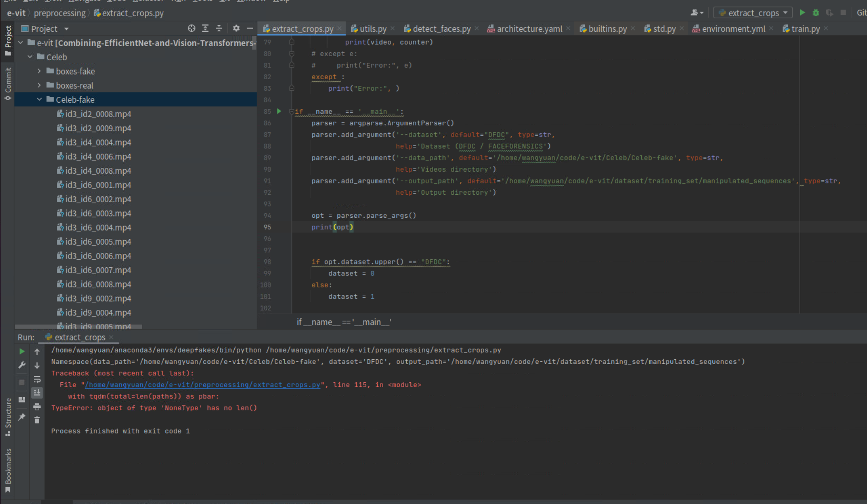Close the extract_crops Run tab

(x=111, y=337)
